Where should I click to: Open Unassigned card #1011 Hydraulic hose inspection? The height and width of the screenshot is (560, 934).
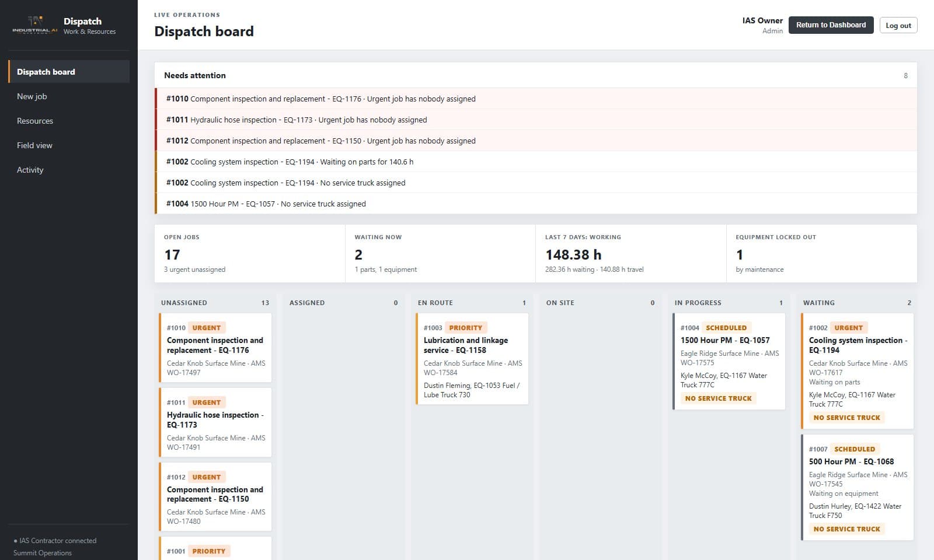coord(215,422)
